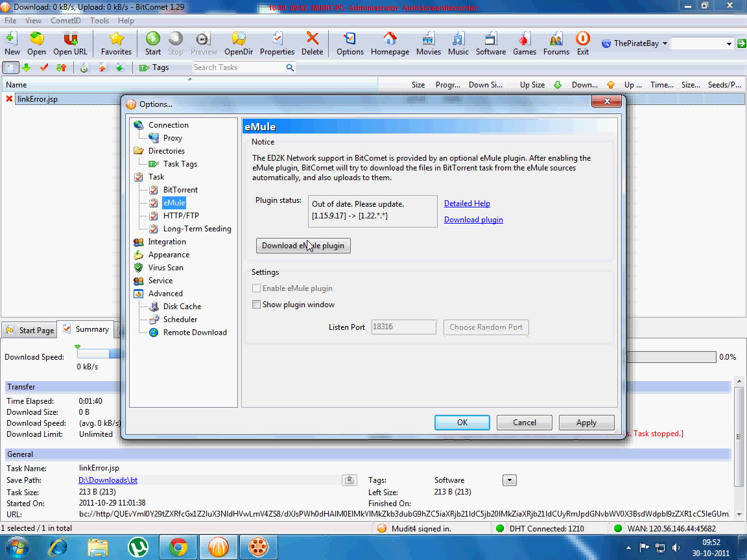
Task: Click the Options toolbar icon
Action: (350, 43)
